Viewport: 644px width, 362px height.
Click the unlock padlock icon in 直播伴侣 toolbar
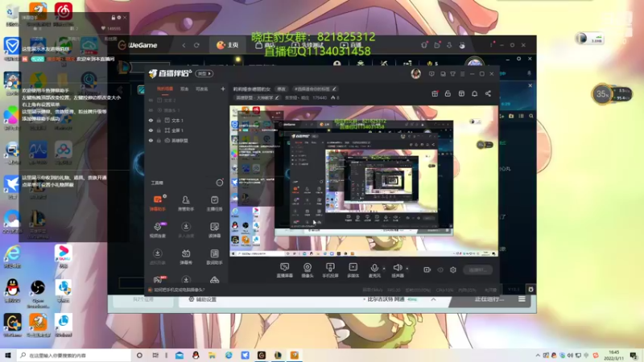tap(448, 93)
